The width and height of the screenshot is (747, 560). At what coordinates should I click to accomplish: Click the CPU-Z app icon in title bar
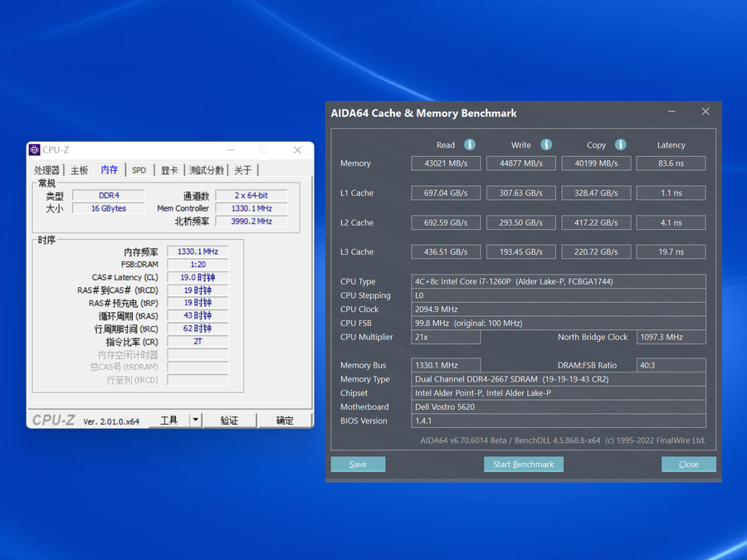point(34,150)
